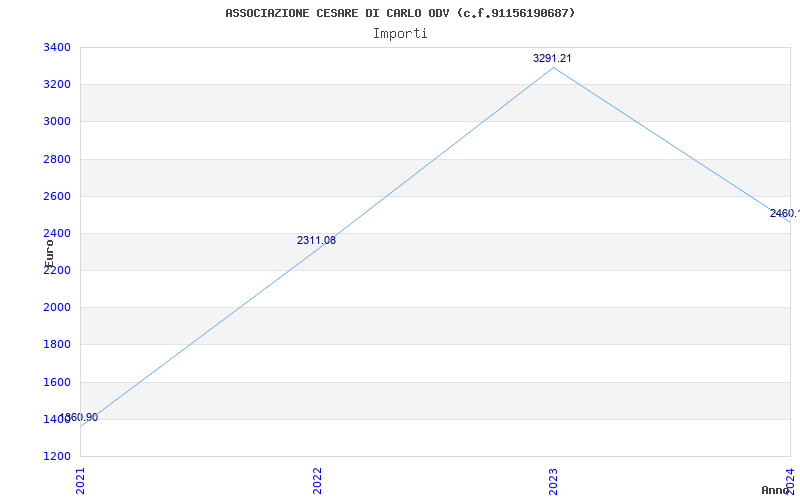The width and height of the screenshot is (800, 500).
Task: Click the Euro y-axis title
Action: (49, 254)
